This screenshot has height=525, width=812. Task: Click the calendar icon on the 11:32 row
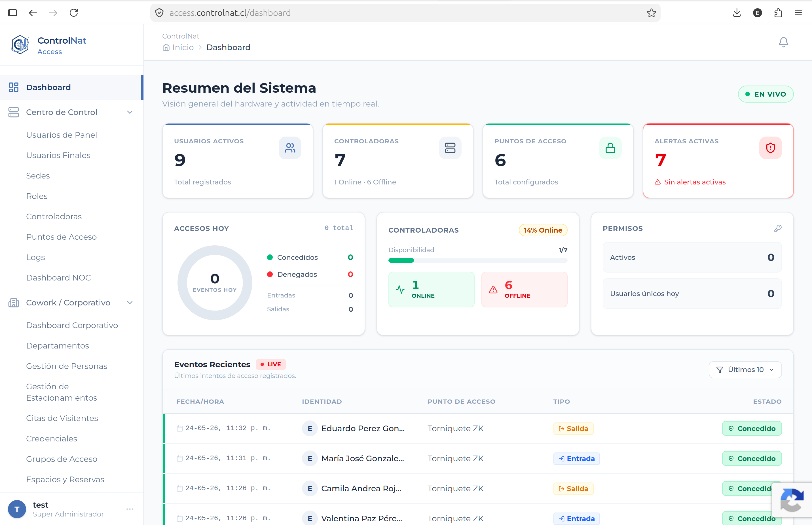(179, 428)
